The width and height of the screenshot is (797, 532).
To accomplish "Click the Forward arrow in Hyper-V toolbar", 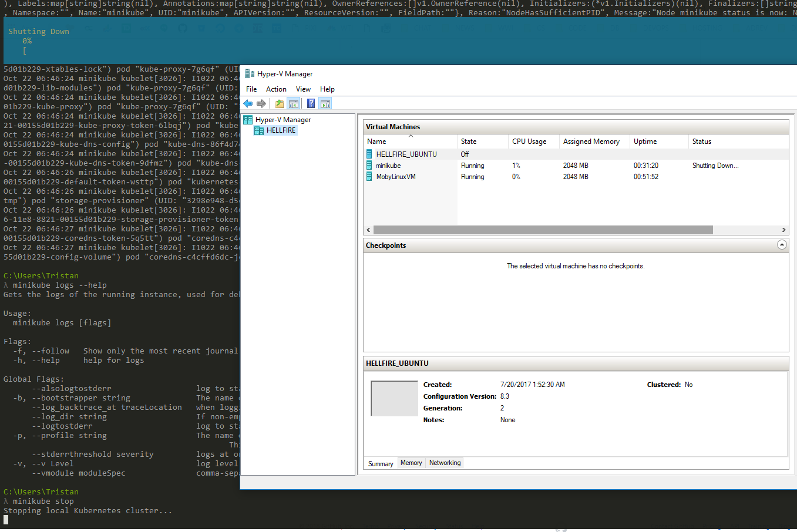I will click(261, 104).
